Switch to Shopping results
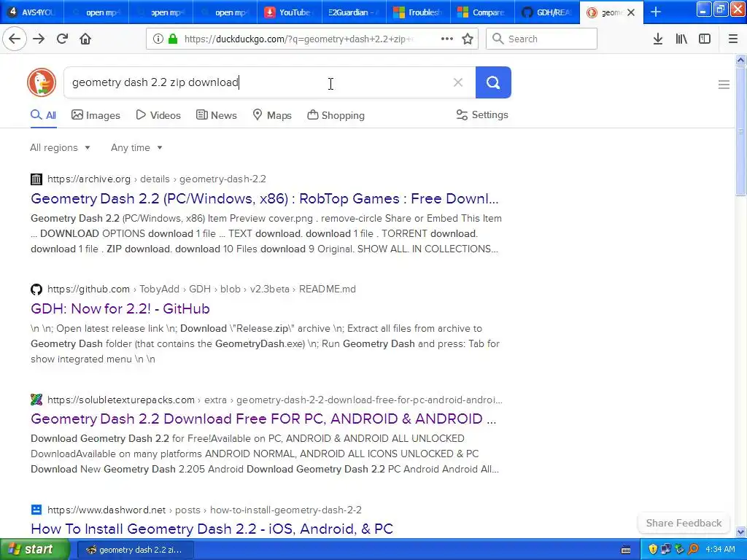The height and width of the screenshot is (560, 747). pyautogui.click(x=336, y=115)
